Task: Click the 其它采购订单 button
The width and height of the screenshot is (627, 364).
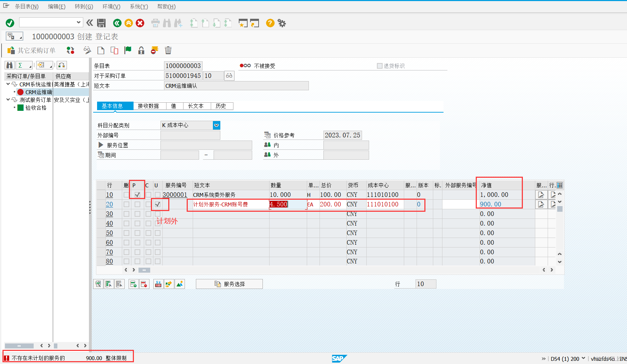Action: tap(32, 50)
